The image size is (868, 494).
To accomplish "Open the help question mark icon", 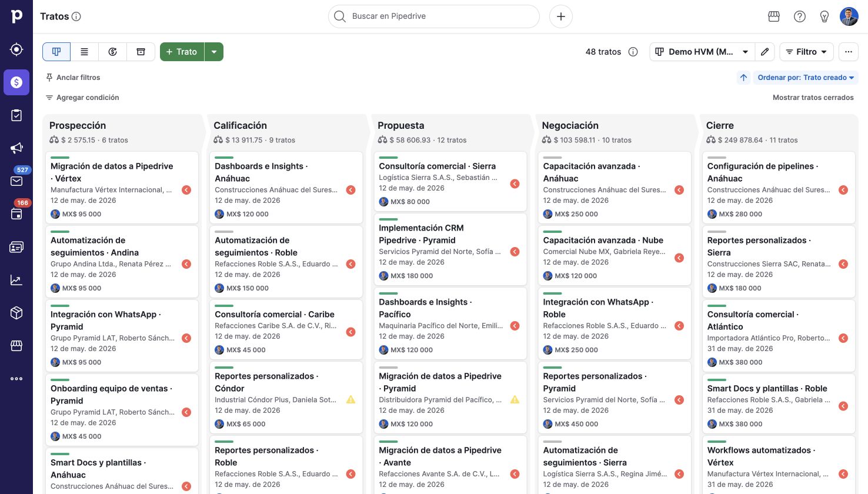I will [800, 16].
